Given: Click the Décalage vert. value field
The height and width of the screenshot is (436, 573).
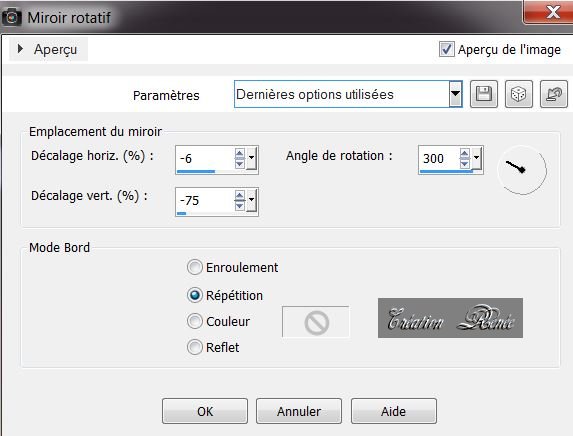Looking at the screenshot, I should click(x=205, y=200).
